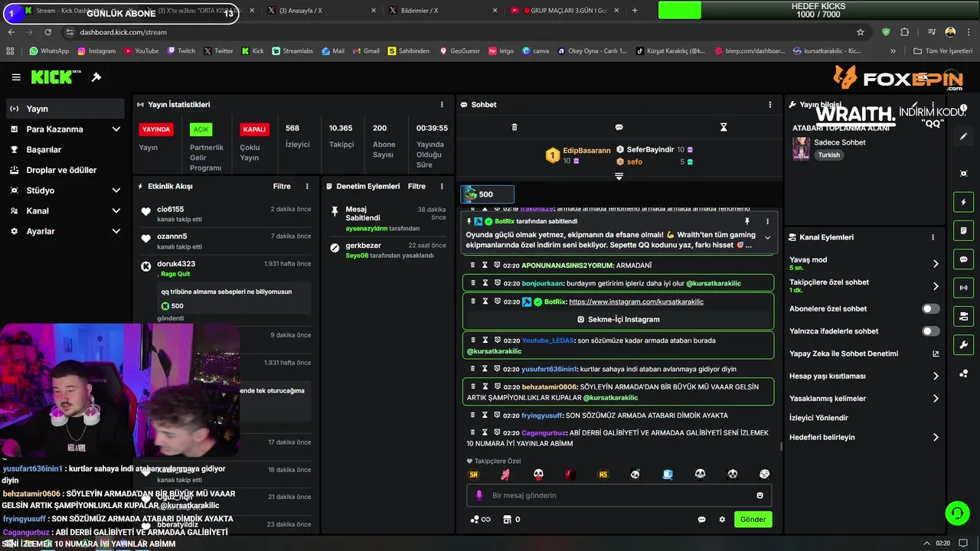Reload the page with browser refresh button
The image size is (980, 551).
coord(47,32)
